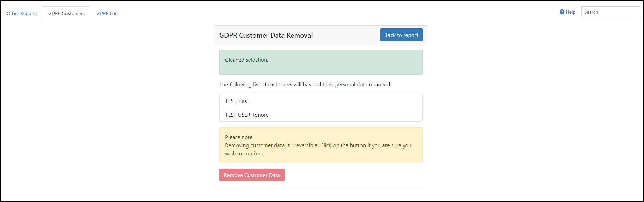Switch to the Other Reports tab

22,13
